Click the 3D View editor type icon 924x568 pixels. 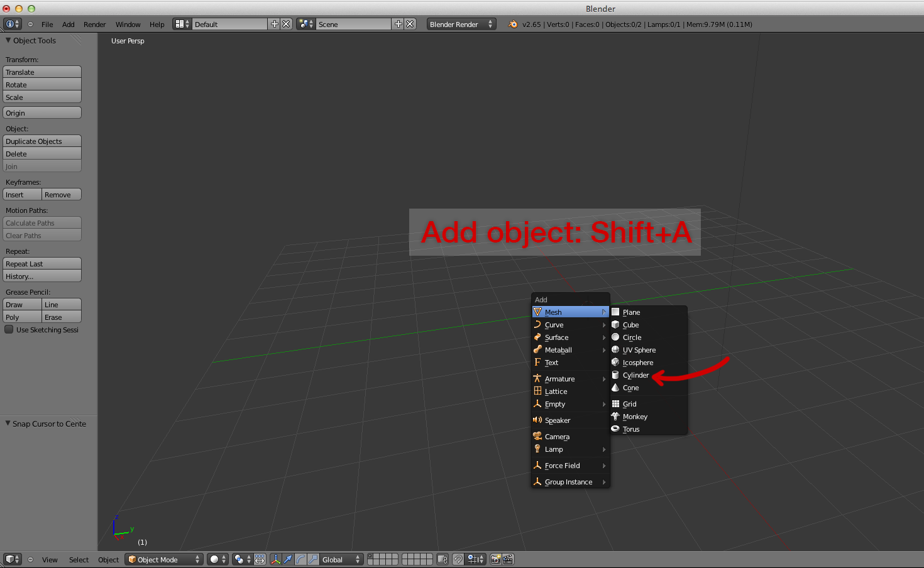(x=13, y=559)
